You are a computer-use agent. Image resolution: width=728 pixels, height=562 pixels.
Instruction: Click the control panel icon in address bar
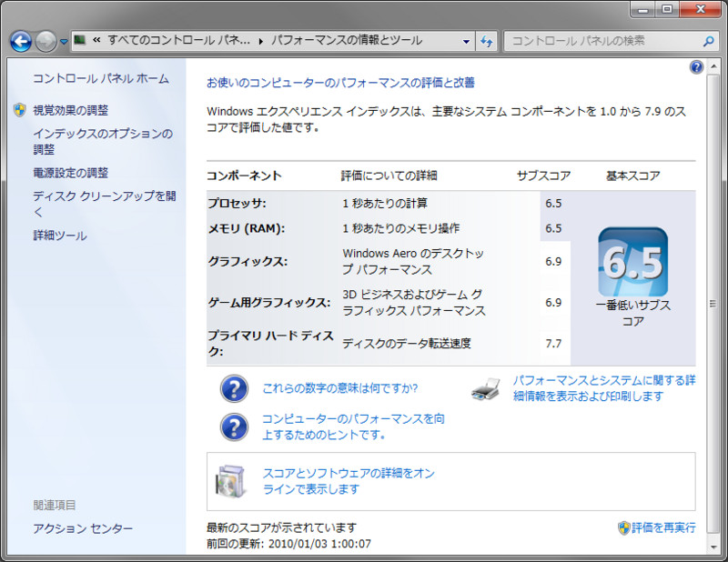[80, 40]
